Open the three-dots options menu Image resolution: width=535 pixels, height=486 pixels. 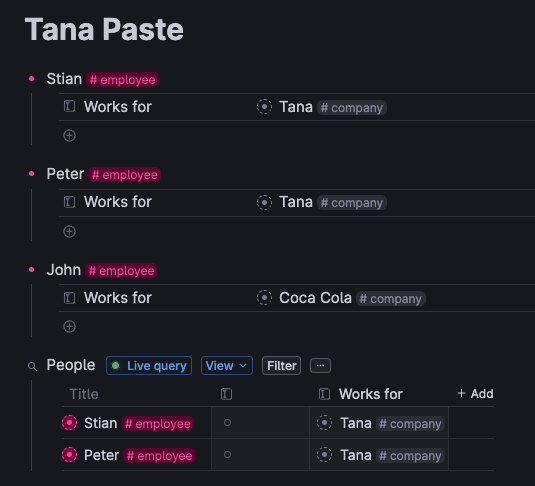point(320,366)
